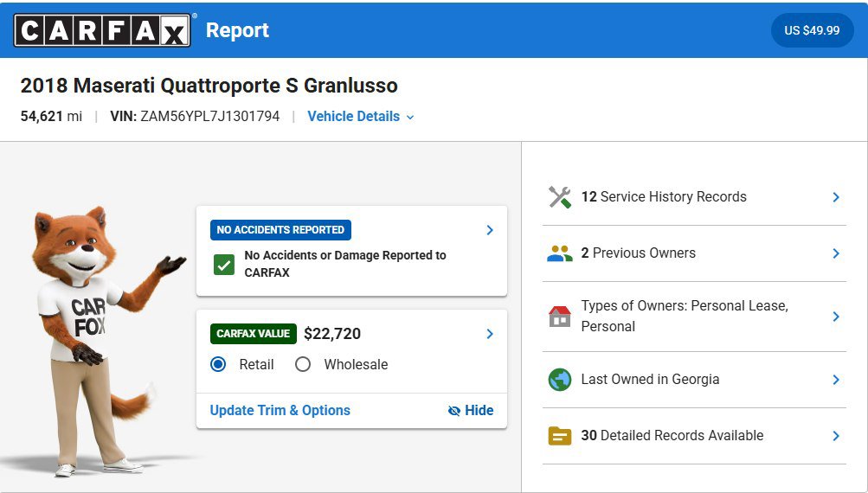This screenshot has height=493, width=868.
Task: Click the 54,621 mi mileage text
Action: pyautogui.click(x=51, y=116)
